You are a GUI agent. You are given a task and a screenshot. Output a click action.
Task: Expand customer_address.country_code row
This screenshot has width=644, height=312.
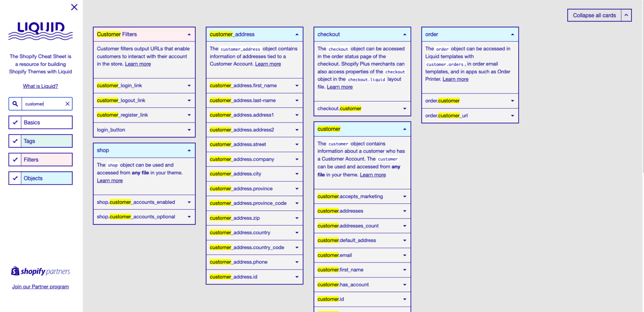pyautogui.click(x=254, y=247)
